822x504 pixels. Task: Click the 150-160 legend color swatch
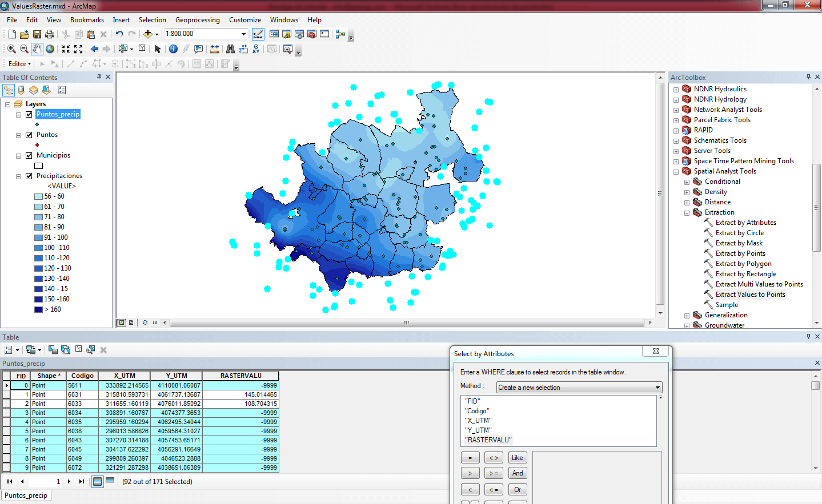[38, 299]
